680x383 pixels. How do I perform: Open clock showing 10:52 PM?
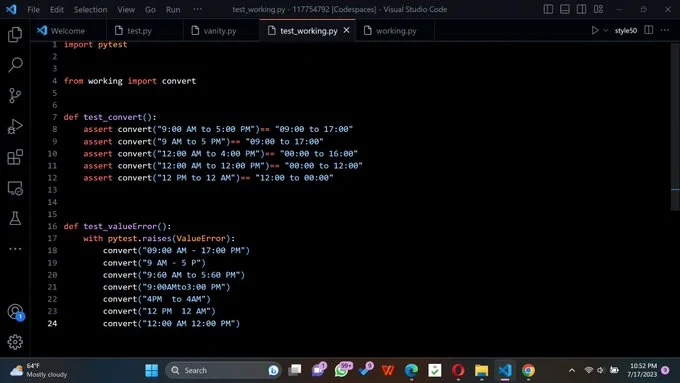[643, 370]
